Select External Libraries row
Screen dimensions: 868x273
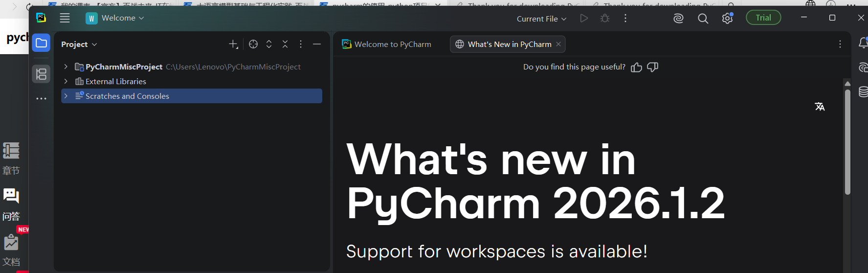(192, 81)
